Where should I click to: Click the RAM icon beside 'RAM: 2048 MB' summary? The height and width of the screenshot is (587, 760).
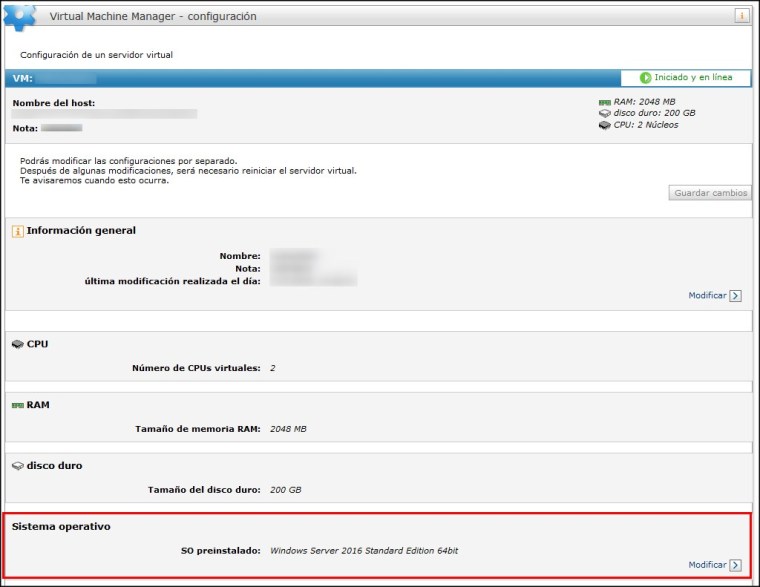604,102
